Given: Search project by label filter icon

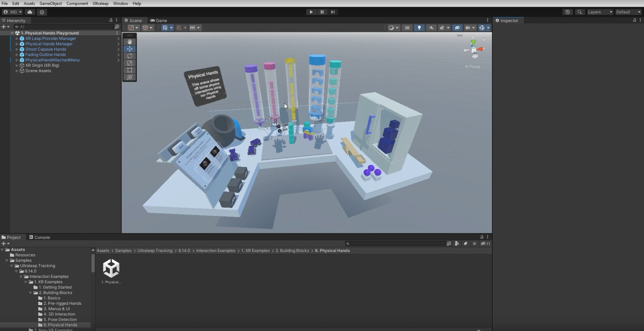Looking at the screenshot, I should [x=465, y=244].
